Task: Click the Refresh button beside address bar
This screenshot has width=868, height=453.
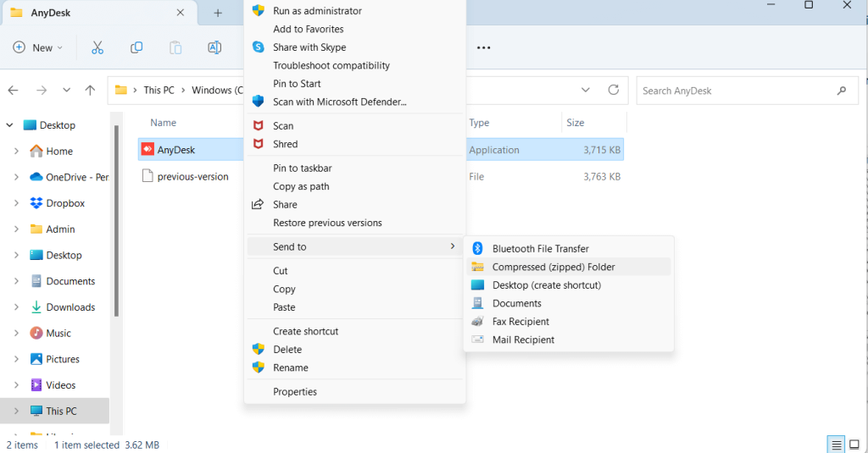Action: pyautogui.click(x=614, y=90)
